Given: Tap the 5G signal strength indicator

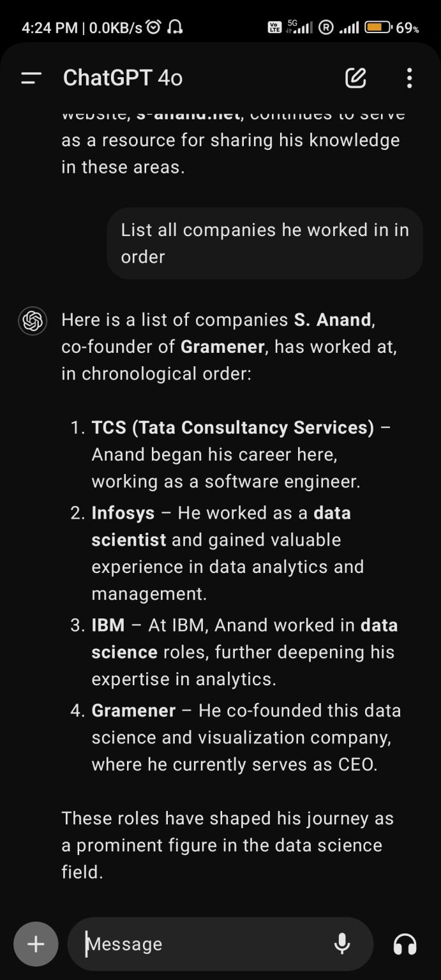Looking at the screenshot, I should [299, 27].
